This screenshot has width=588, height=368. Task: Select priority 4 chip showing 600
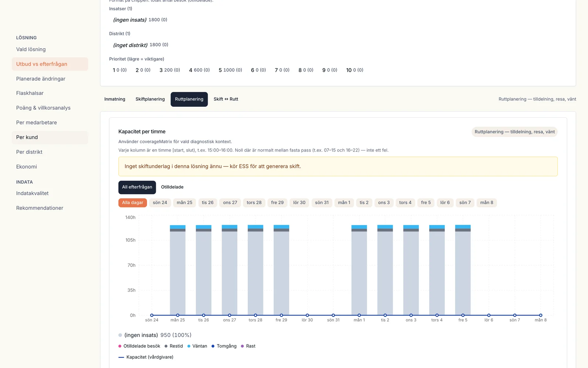click(200, 70)
